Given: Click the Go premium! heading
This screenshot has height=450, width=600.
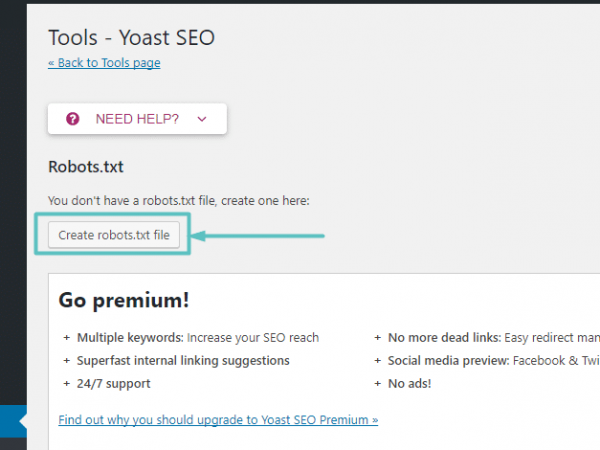Looking at the screenshot, I should pos(124,300).
